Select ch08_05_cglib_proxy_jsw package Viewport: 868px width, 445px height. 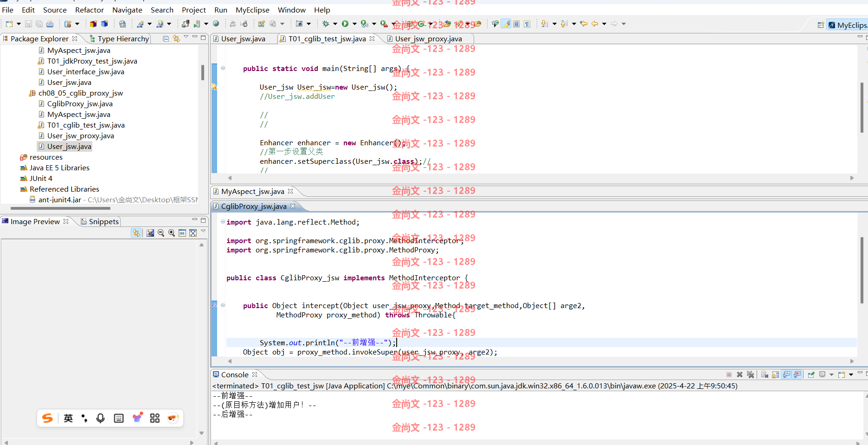click(x=81, y=93)
